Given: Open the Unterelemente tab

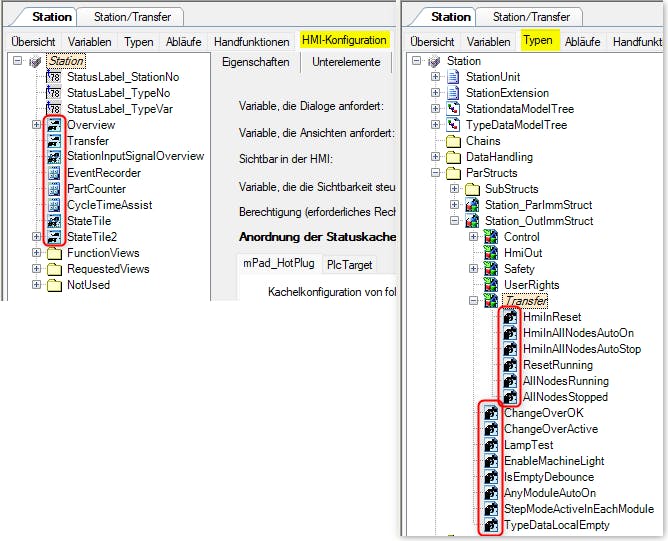Looking at the screenshot, I should click(346, 62).
